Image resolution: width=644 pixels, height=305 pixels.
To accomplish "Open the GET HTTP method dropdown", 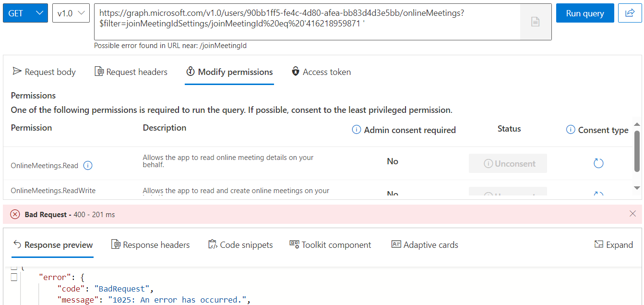I will tap(25, 13).
